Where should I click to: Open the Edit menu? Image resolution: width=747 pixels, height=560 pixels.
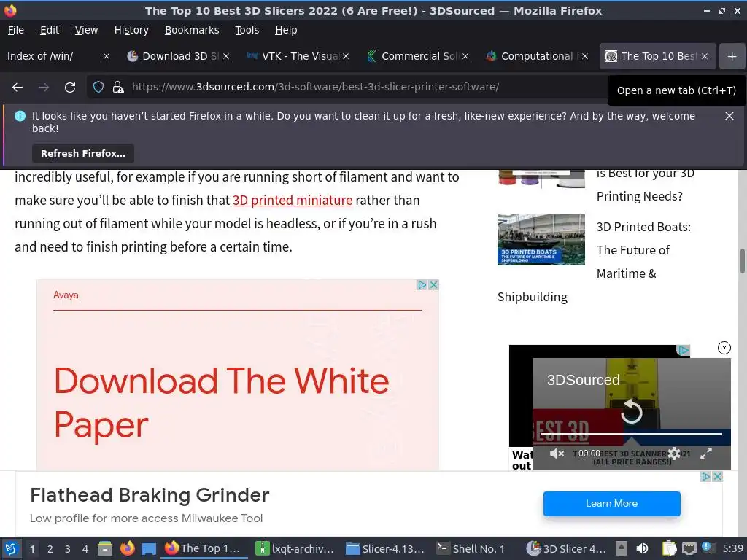tap(50, 30)
